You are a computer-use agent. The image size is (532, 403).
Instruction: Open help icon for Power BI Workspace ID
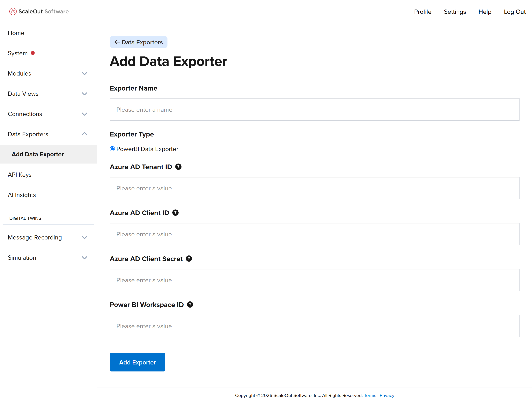(x=190, y=304)
